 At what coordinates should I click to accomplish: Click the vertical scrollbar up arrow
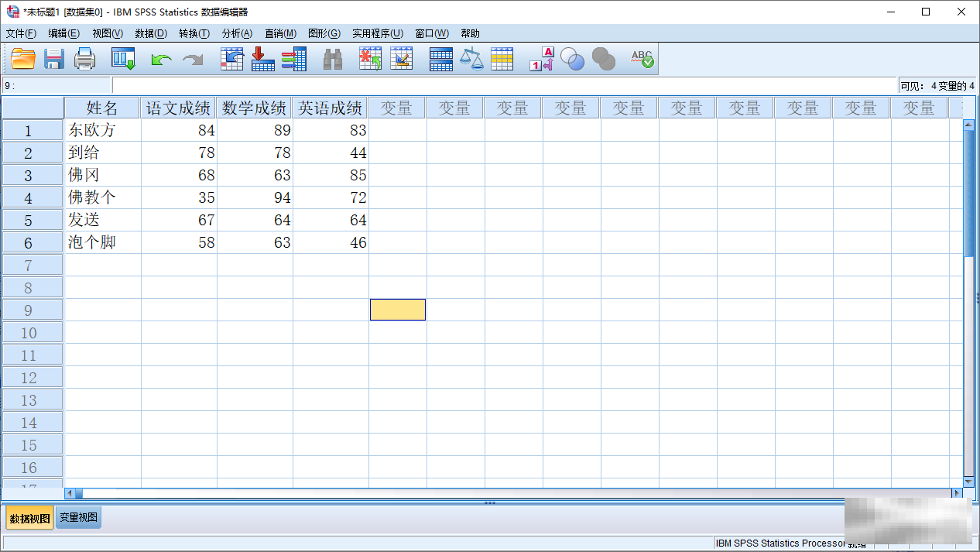coord(968,124)
